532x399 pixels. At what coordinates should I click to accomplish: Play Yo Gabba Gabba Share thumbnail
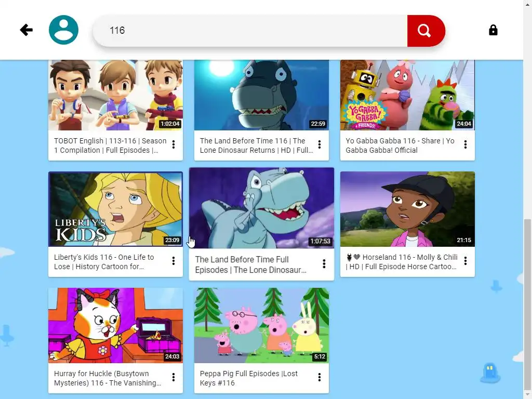coord(407,95)
